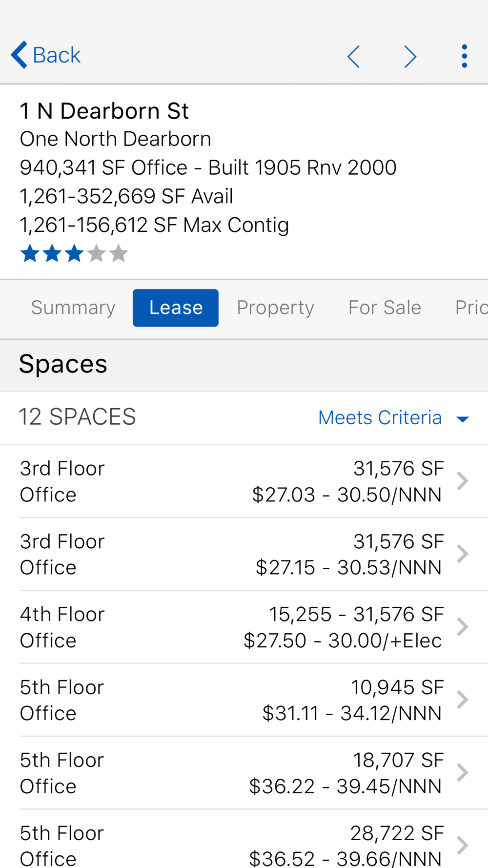Image resolution: width=488 pixels, height=868 pixels.
Task: Go to next property with right arrow
Action: [410, 57]
